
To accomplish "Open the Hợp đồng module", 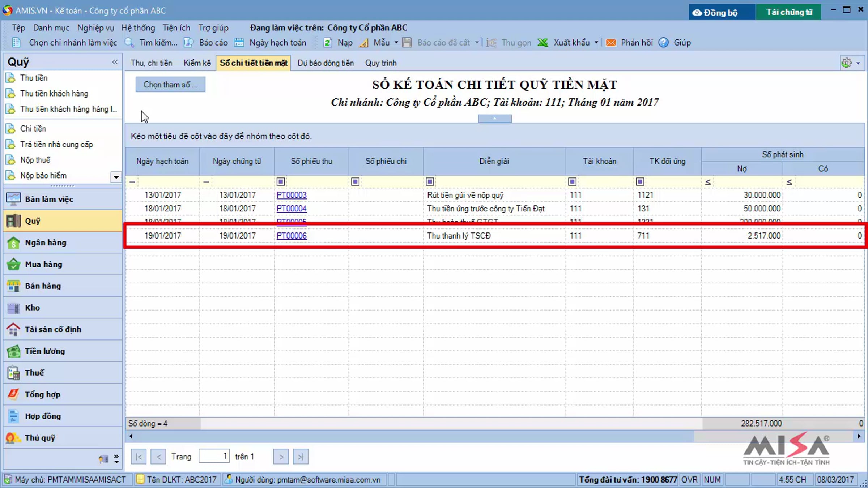I will point(63,416).
